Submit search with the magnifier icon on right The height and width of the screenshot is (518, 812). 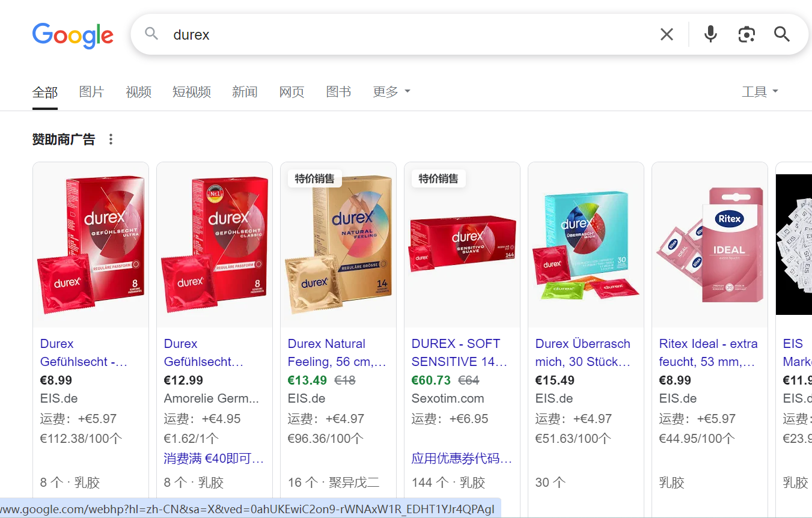(x=782, y=34)
